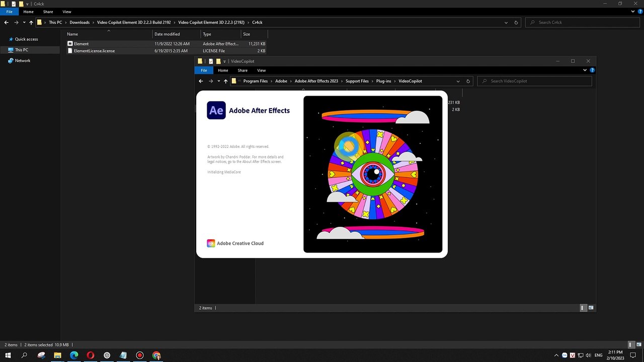Open help in the Cr4ck window
The width and height of the screenshot is (644, 362).
coord(639,12)
